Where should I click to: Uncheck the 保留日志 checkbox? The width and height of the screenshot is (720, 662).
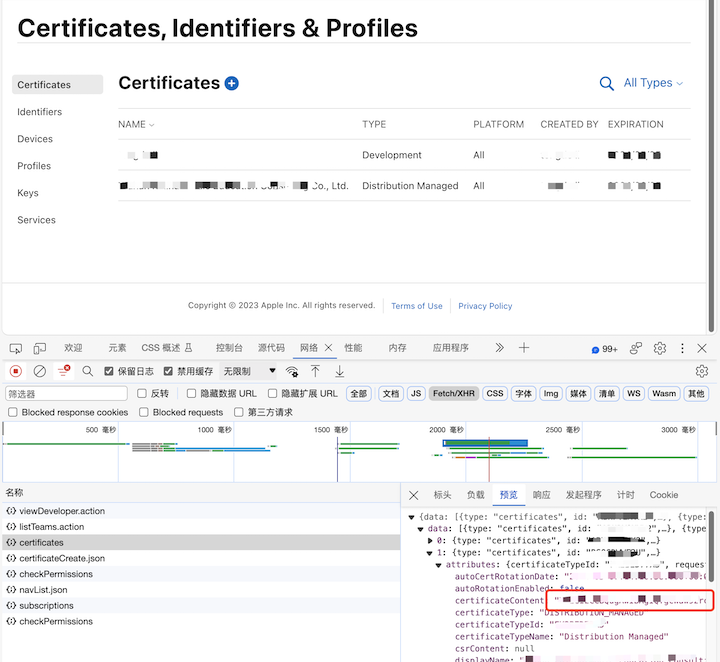click(110, 371)
